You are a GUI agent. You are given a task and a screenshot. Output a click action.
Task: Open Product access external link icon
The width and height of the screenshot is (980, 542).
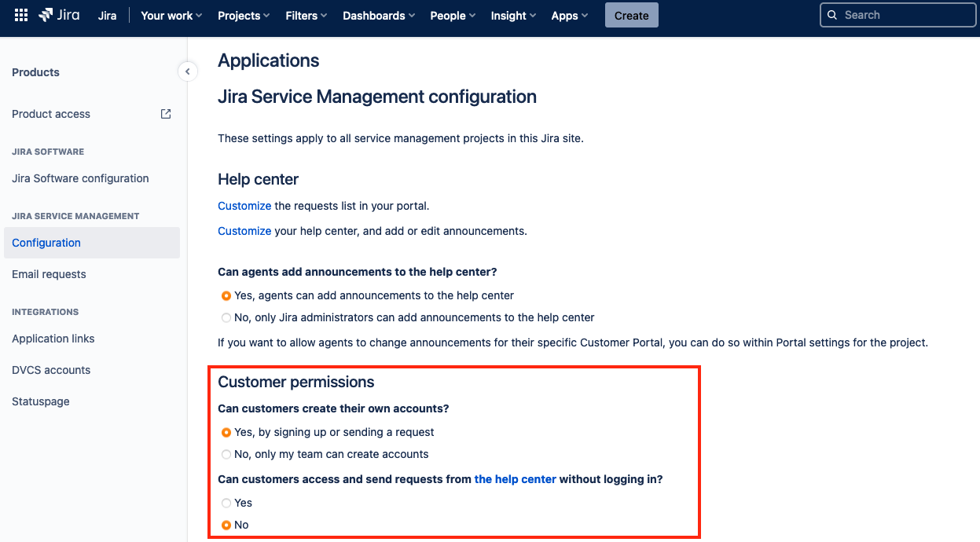pyautogui.click(x=166, y=114)
